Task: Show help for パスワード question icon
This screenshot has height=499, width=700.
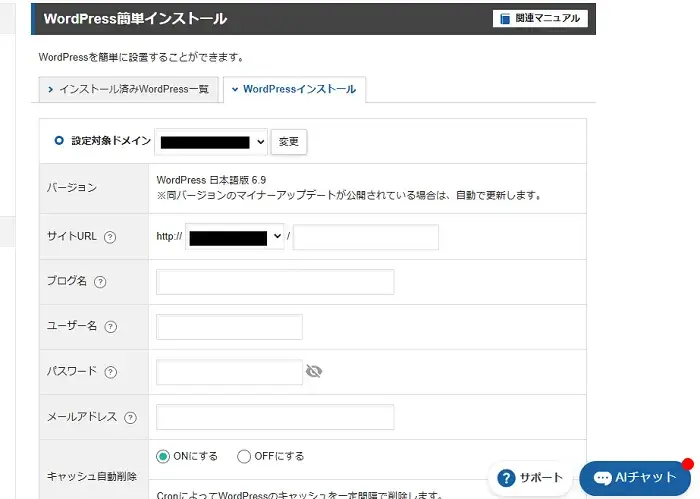Action: click(111, 372)
